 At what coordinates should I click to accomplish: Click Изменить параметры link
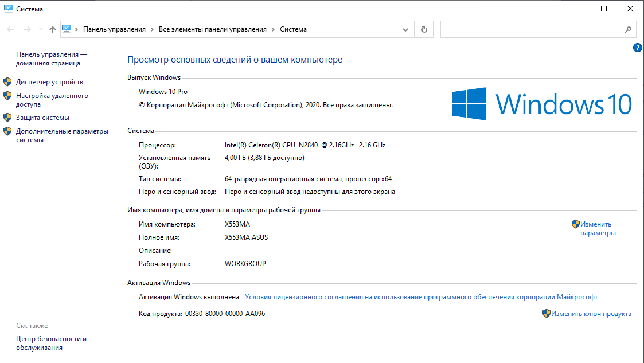pyautogui.click(x=597, y=228)
